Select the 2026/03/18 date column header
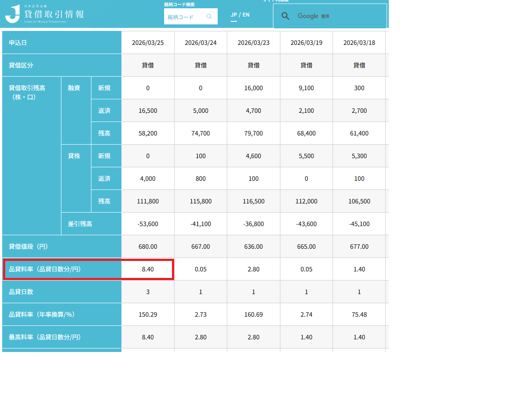This screenshot has width=532, height=406. (x=359, y=43)
